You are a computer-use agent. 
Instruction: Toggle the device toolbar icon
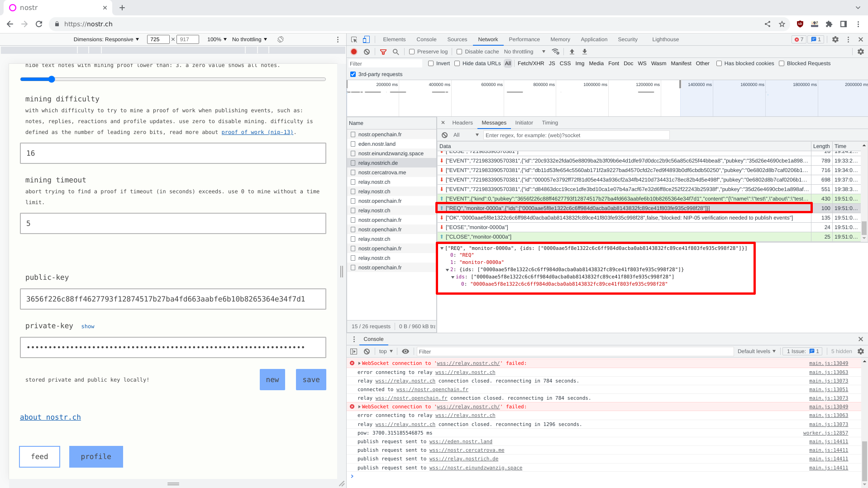tap(366, 39)
